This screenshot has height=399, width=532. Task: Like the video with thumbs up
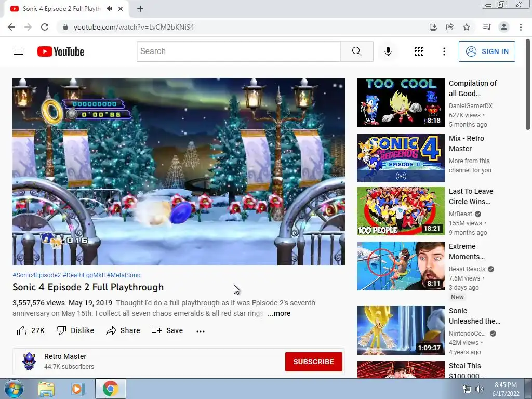coord(31,330)
